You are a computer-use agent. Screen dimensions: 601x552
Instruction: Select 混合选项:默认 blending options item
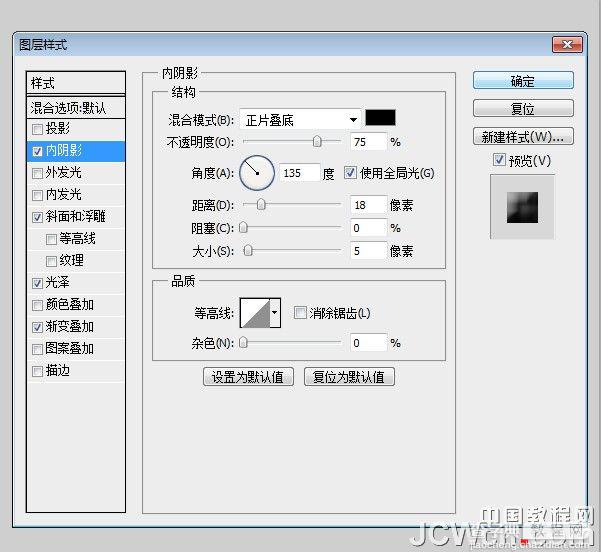coord(76,108)
